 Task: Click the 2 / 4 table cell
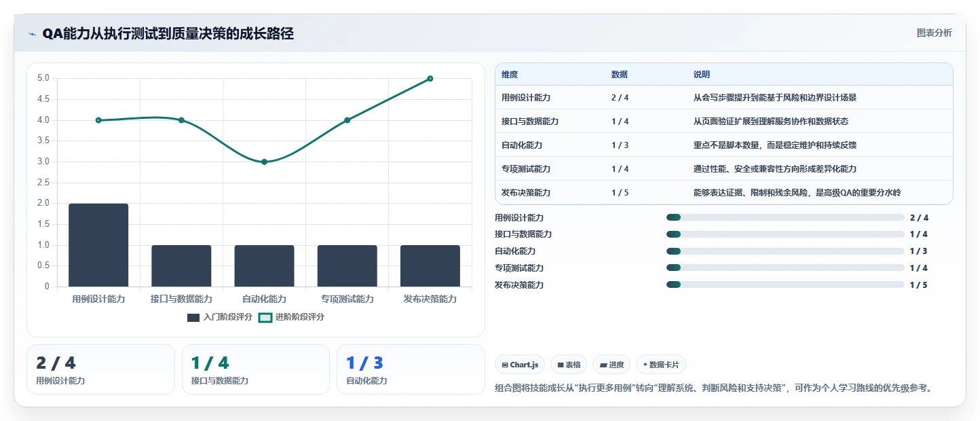(620, 98)
